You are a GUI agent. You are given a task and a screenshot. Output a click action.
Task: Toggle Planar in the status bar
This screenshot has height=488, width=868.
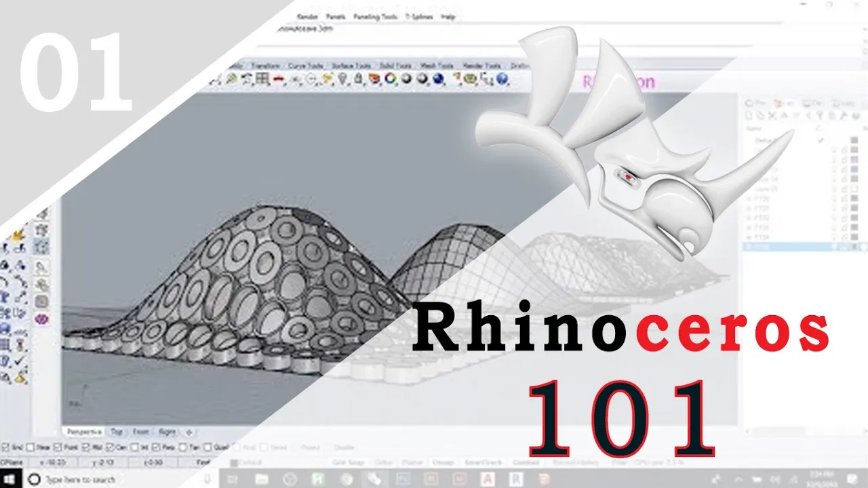click(411, 462)
